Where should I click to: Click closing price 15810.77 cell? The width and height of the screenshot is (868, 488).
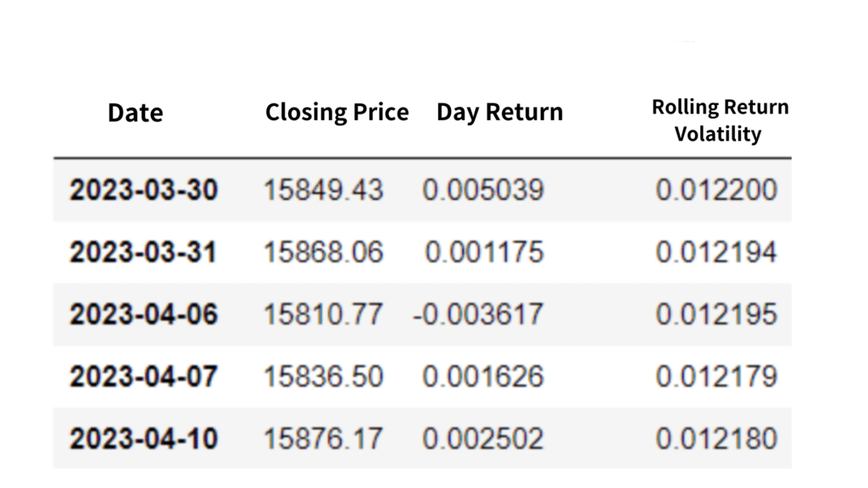pyautogui.click(x=323, y=314)
